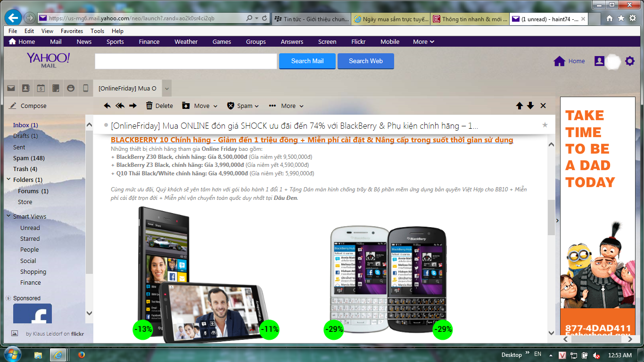This screenshot has width=644, height=362.
Task: Toggle the unread dot beside the subject
Action: (x=106, y=125)
